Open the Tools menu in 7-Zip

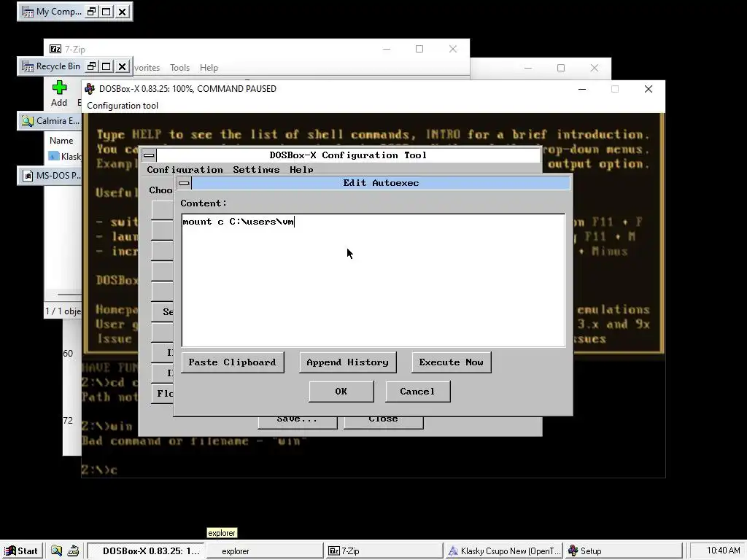tap(179, 68)
